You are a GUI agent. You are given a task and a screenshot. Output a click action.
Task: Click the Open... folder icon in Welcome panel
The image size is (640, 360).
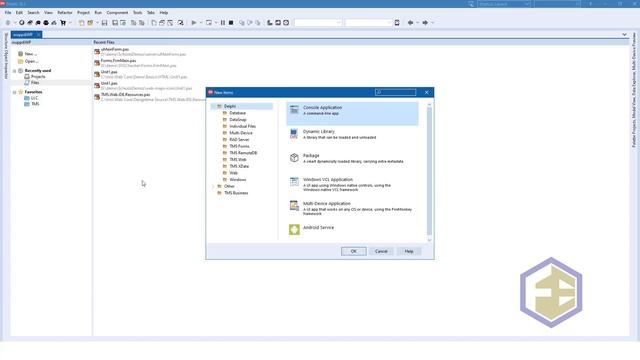pos(20,61)
